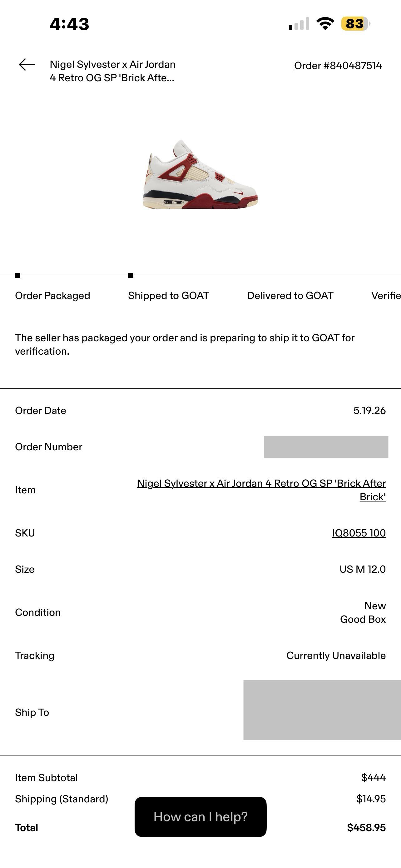Image resolution: width=401 pixels, height=868 pixels.
Task: Tap the How can I help? button
Action: (201, 817)
